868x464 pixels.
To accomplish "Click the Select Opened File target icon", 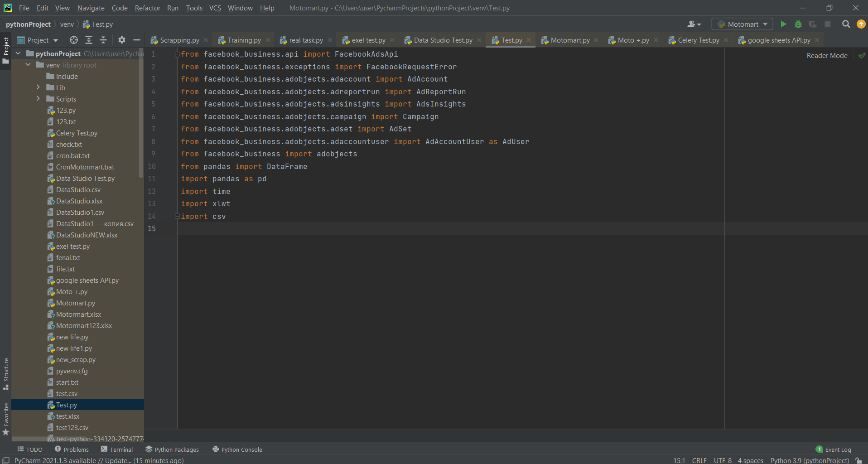I will [x=74, y=40].
